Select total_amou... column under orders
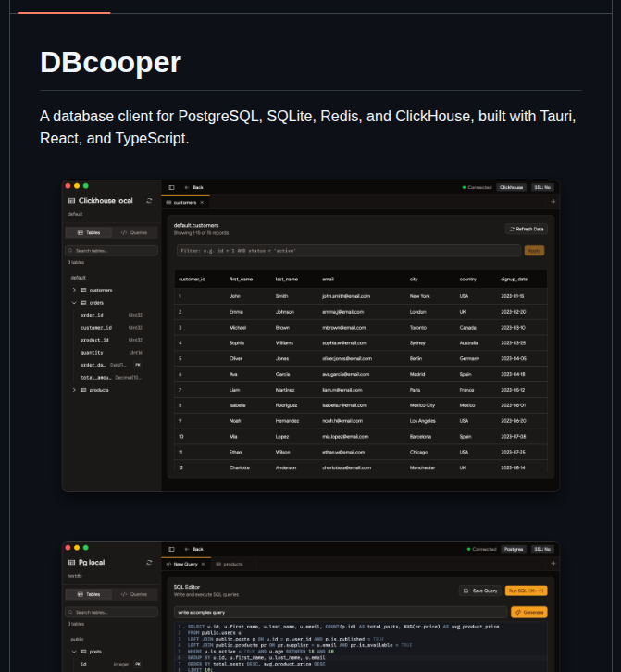This screenshot has height=672, width=621. [111, 377]
